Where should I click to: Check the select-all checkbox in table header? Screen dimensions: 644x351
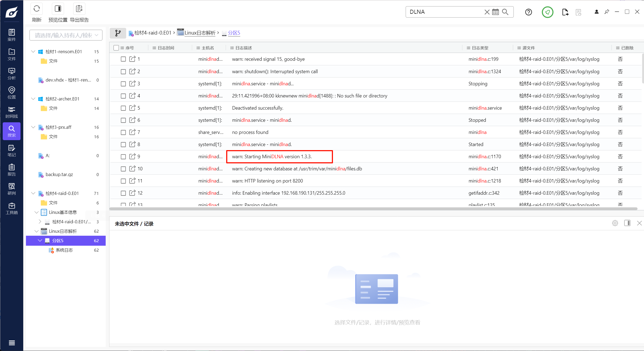116,48
